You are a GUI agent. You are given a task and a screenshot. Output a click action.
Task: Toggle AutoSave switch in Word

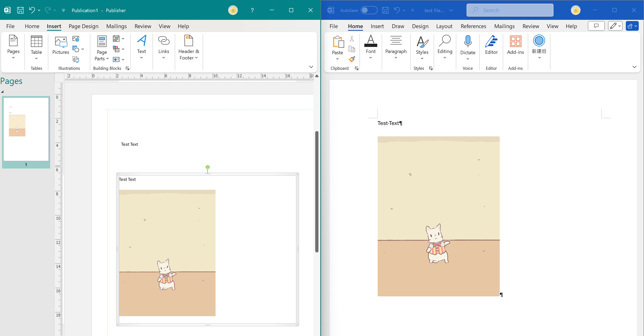369,10
